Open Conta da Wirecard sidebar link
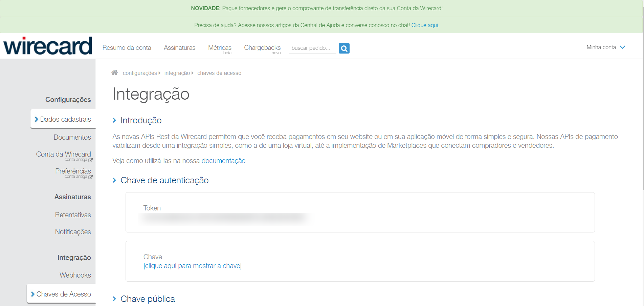The width and height of the screenshot is (644, 306). (x=64, y=154)
